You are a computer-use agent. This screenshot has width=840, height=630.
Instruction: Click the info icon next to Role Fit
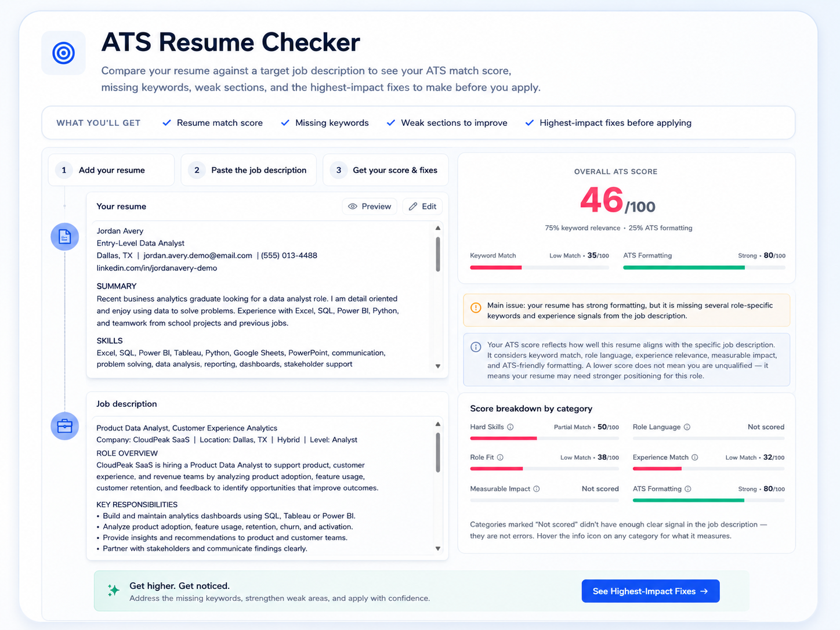point(500,457)
